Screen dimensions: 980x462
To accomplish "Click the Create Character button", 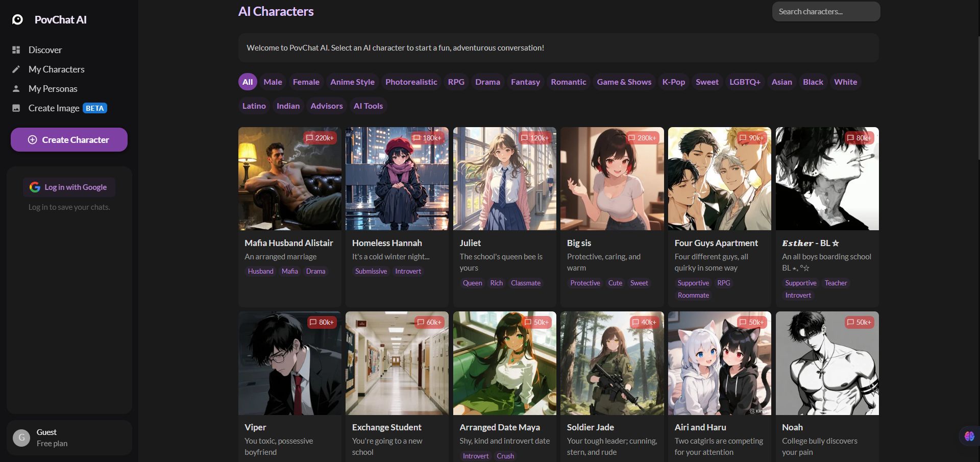I will [69, 139].
